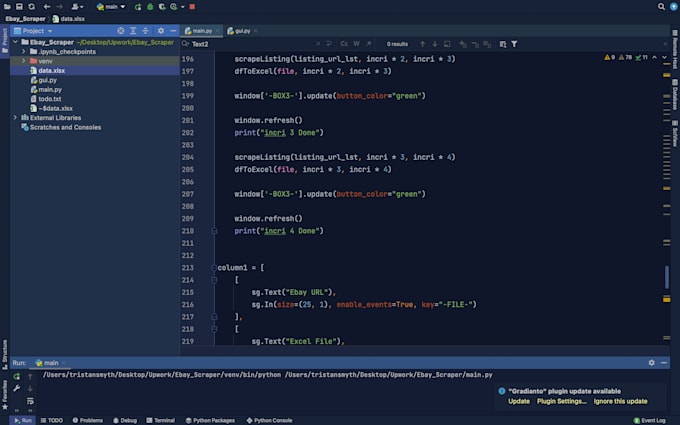The height and width of the screenshot is (425, 680).
Task: Save all with the disk icon
Action: click(x=19, y=7)
